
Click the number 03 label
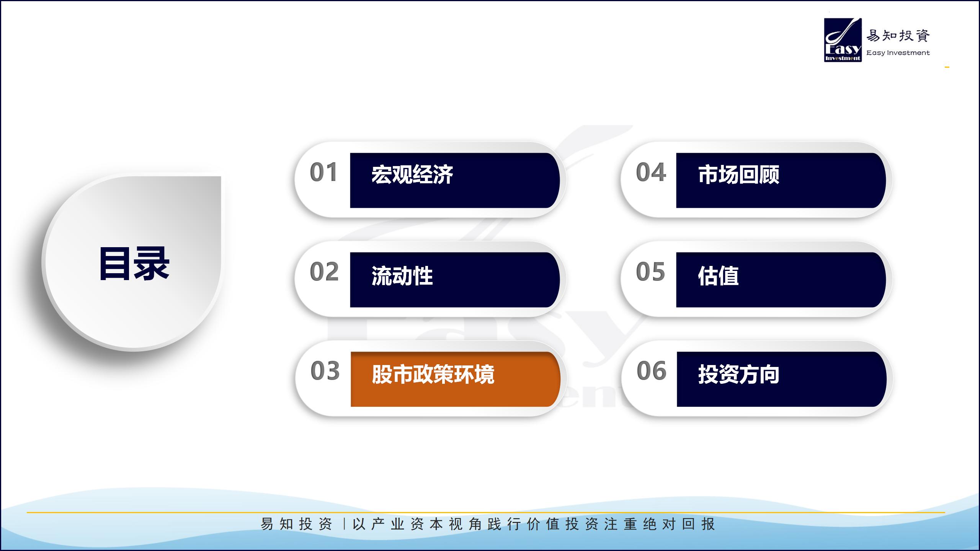(x=325, y=371)
